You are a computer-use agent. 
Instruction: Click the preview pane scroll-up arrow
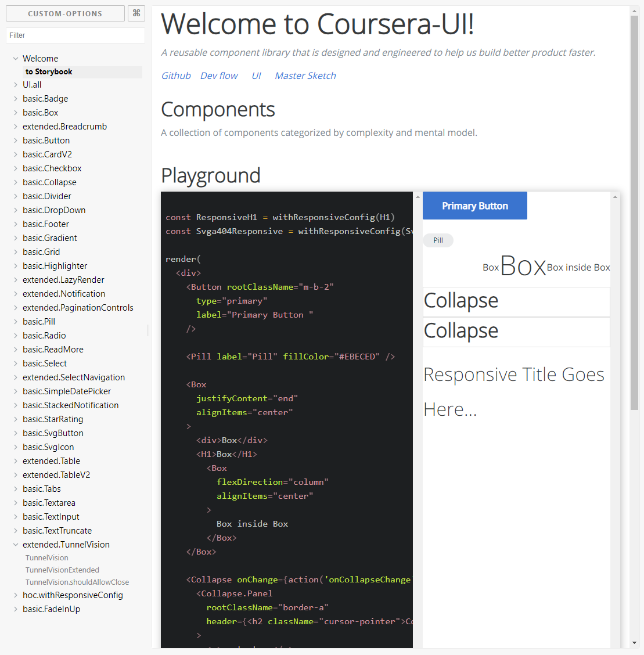(615, 197)
